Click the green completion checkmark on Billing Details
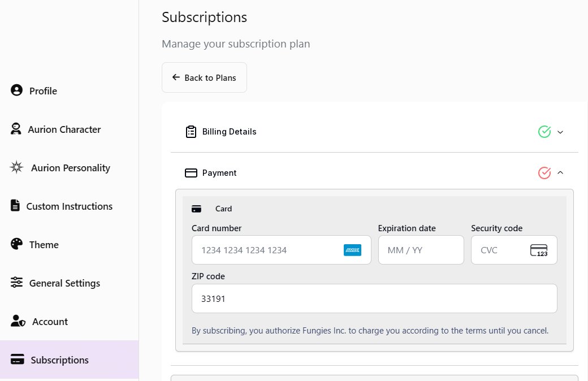Screen dimensions: 588x381 (544, 131)
